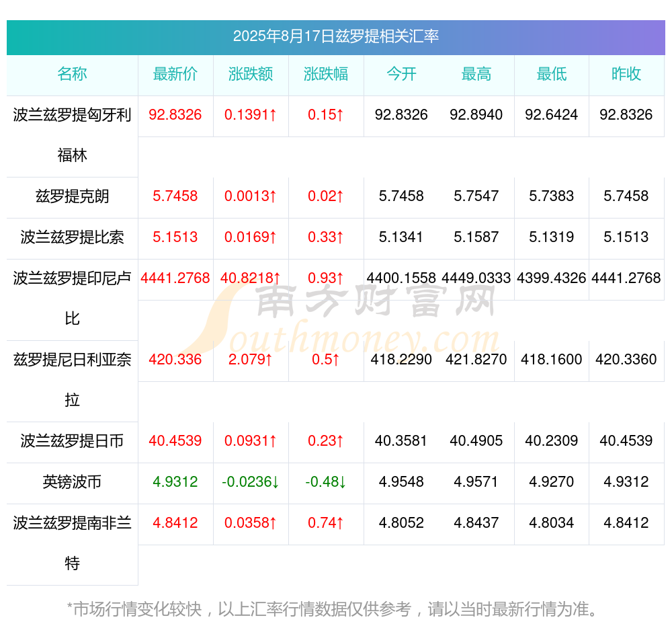This screenshot has width=672, height=630.
Task: Click the high value 92.8940
Action: point(476,115)
